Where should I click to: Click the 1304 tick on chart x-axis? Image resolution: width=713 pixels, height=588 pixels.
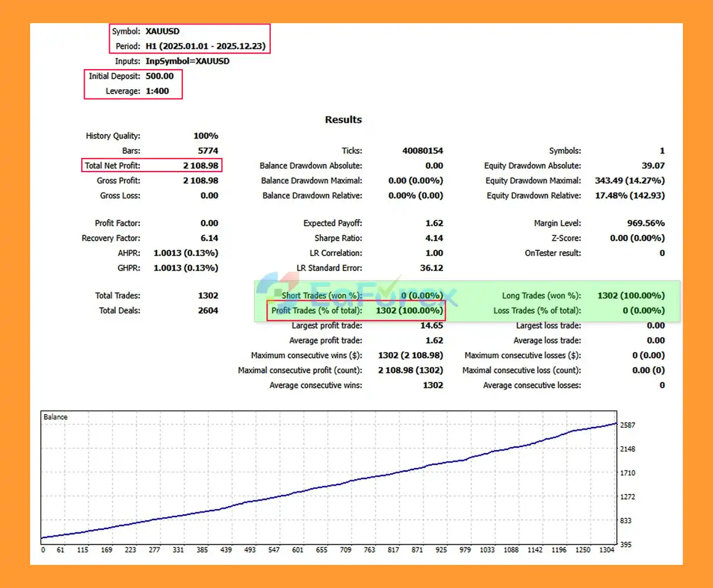607,550
